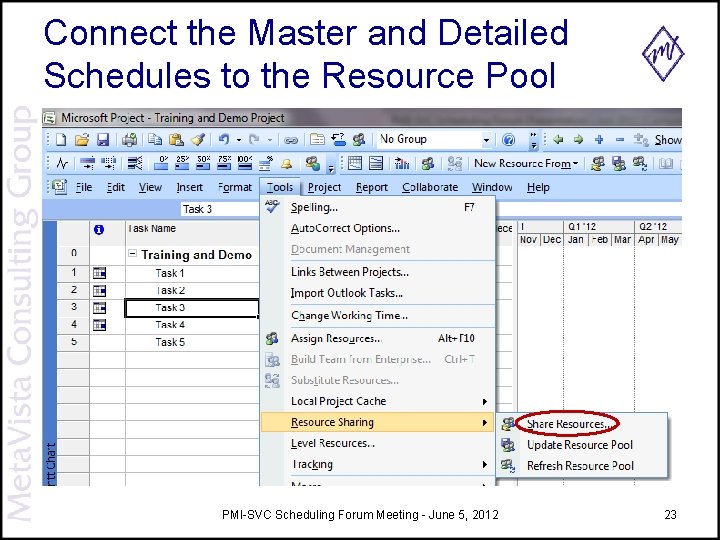Viewport: 720px width, 540px height.
Task: Click the blue Help question mark icon
Action: click(508, 140)
